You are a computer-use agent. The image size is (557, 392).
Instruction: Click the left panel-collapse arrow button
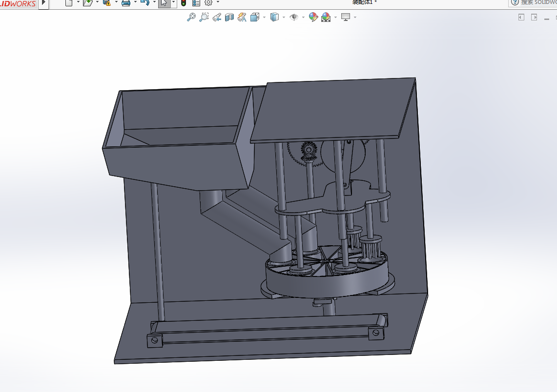click(521, 17)
